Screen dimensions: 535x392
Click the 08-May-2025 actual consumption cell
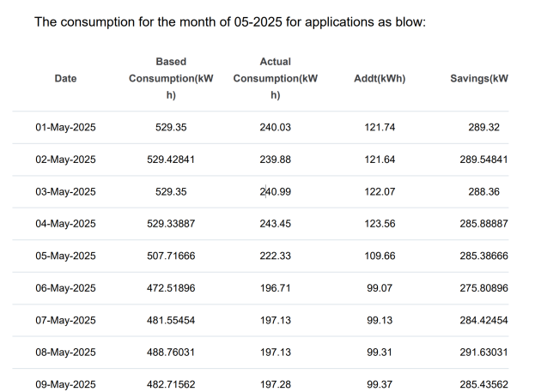pos(275,353)
